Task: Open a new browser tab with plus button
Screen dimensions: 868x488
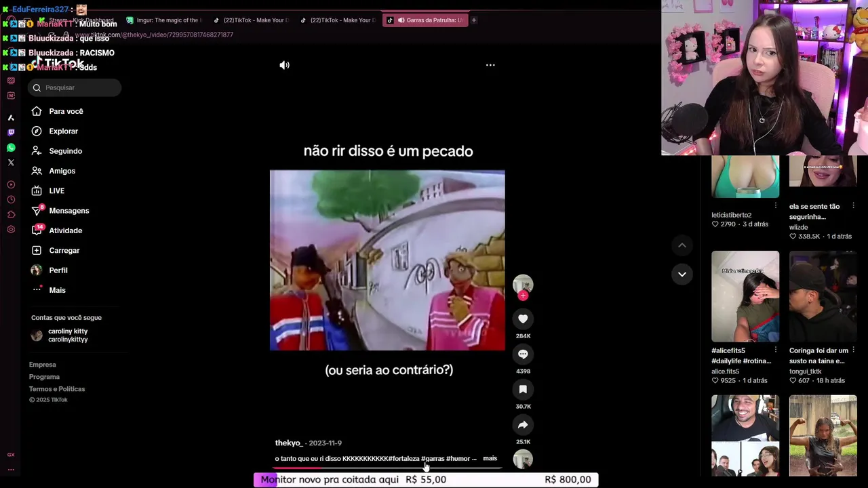Action: click(x=474, y=20)
